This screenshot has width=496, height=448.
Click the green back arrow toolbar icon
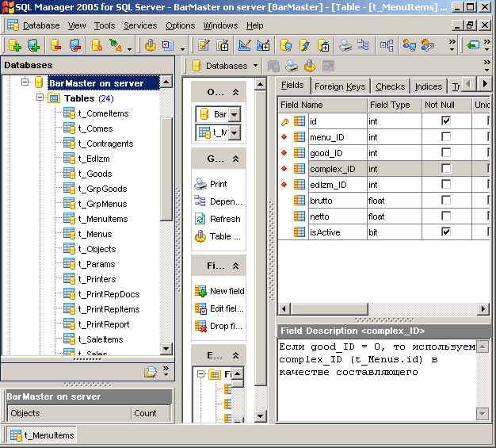(472, 45)
